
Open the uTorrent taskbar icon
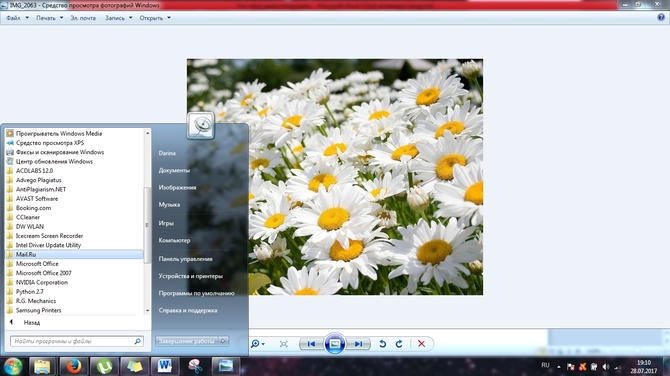pyautogui.click(x=104, y=366)
